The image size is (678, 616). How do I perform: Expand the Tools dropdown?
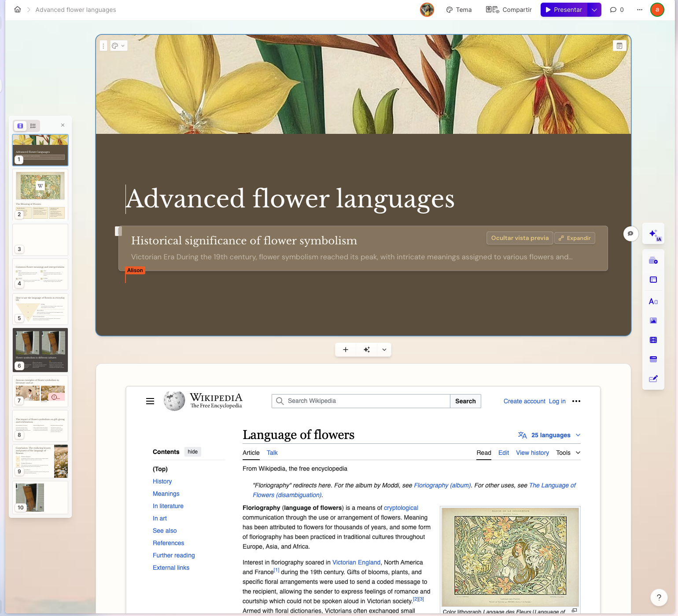568,453
